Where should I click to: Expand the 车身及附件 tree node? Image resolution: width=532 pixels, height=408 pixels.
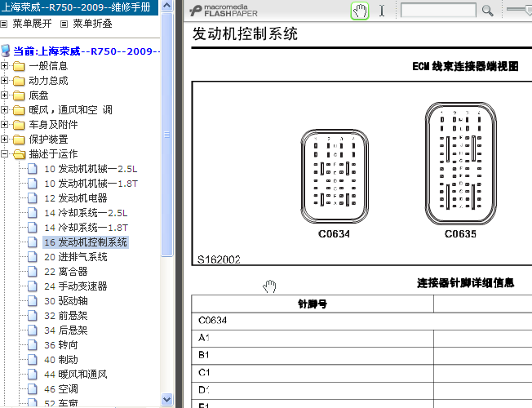4,125
